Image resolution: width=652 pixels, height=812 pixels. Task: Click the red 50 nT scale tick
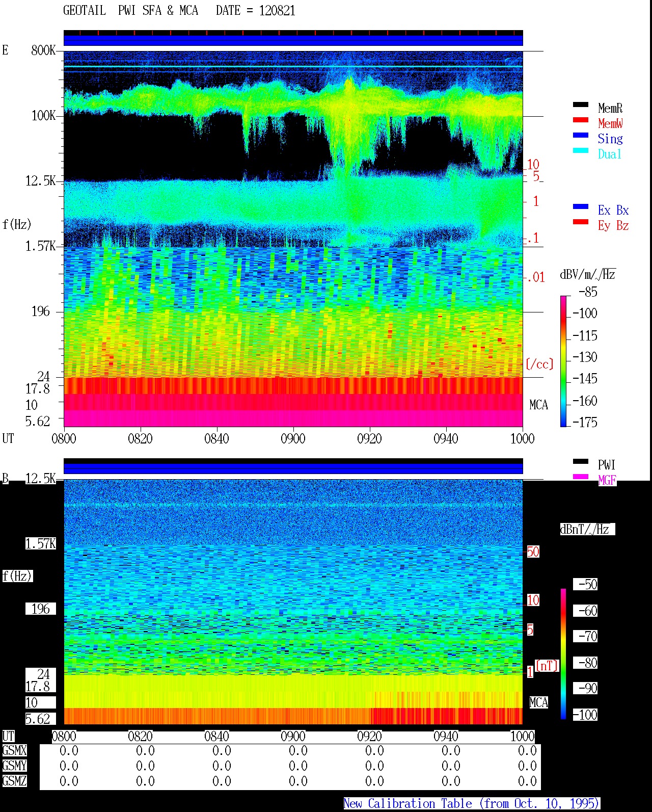[533, 552]
